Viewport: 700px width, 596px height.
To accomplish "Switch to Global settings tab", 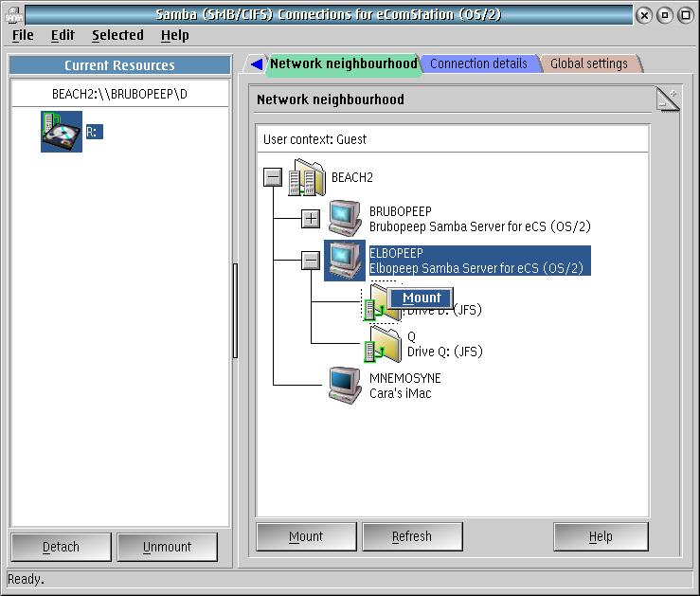I will click(x=589, y=63).
